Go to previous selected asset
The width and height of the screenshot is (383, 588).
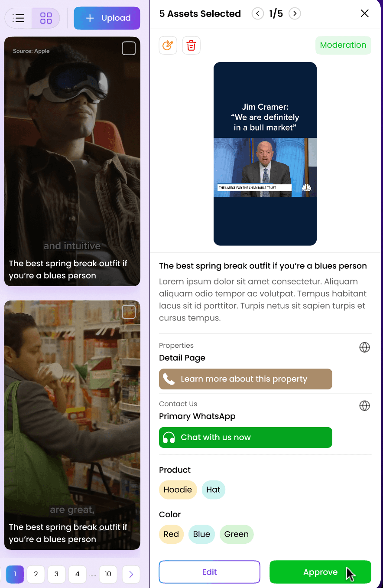click(258, 13)
